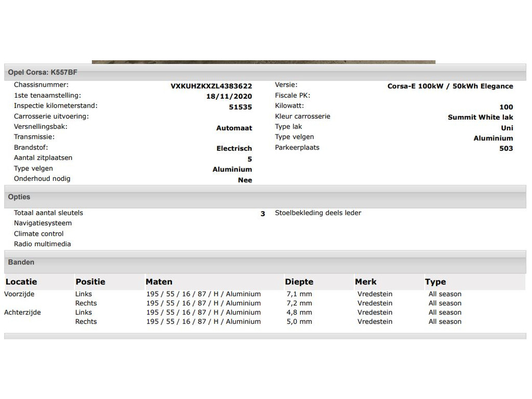This screenshot has height=399, width=532.
Task: Click the 'Fiscale PK:' label
Action: 292,96
